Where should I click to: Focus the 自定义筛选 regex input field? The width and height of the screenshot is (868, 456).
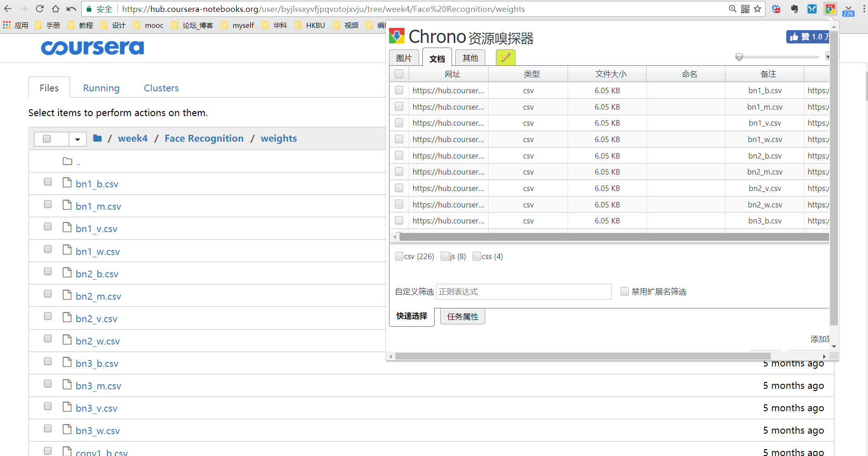coord(524,292)
